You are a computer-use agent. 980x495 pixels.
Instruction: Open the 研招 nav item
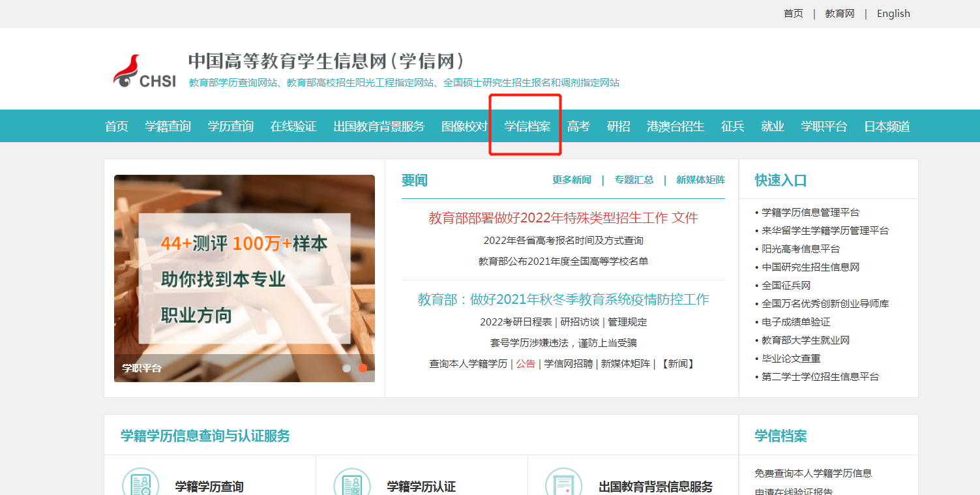(619, 127)
